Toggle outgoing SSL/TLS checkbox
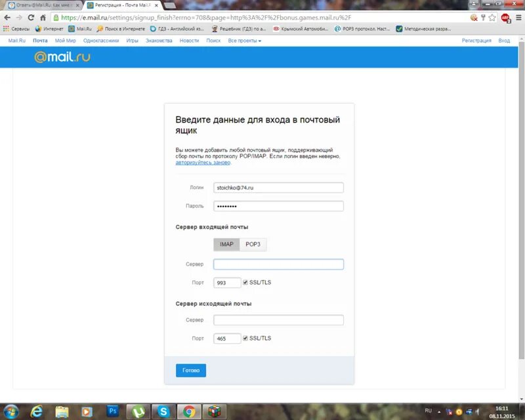Viewport: 525px width, 420px height. (245, 338)
